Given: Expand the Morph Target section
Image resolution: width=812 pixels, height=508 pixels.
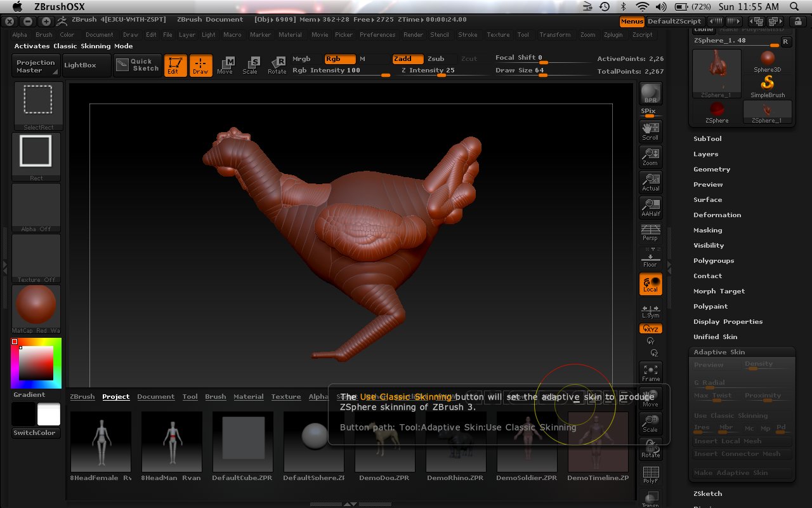Looking at the screenshot, I should (719, 291).
